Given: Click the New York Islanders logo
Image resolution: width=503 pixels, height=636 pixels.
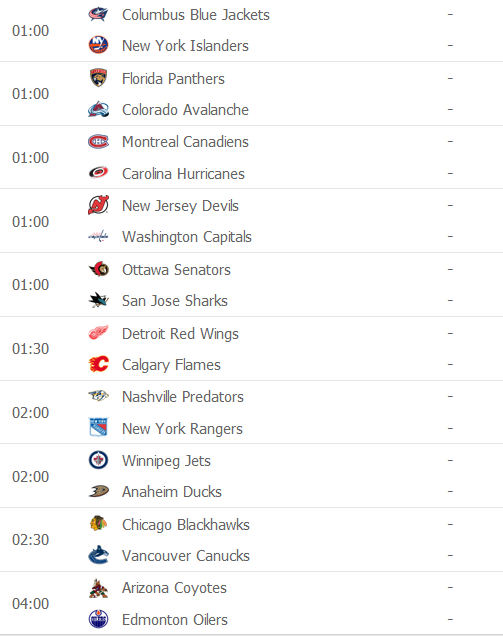Looking at the screenshot, I should 98,45.
